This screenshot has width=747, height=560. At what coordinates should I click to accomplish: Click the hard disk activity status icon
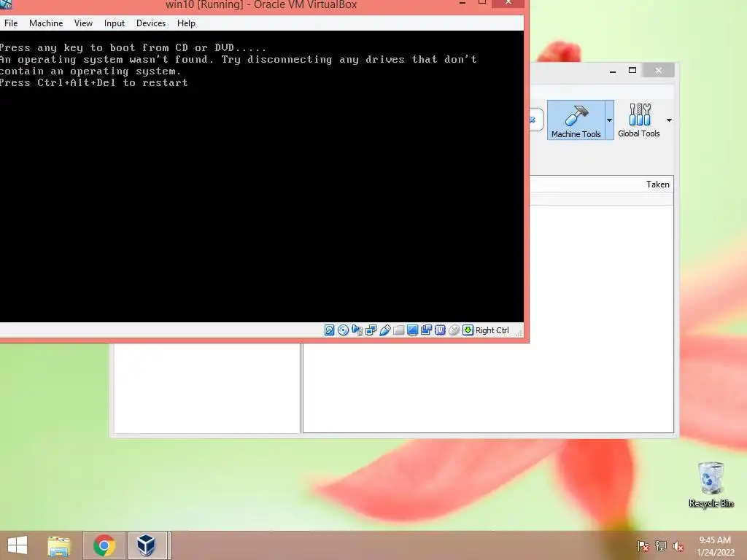coord(329,330)
